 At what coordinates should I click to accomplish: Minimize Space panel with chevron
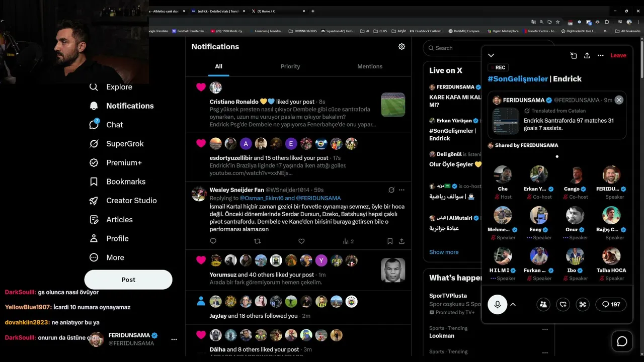(x=491, y=55)
